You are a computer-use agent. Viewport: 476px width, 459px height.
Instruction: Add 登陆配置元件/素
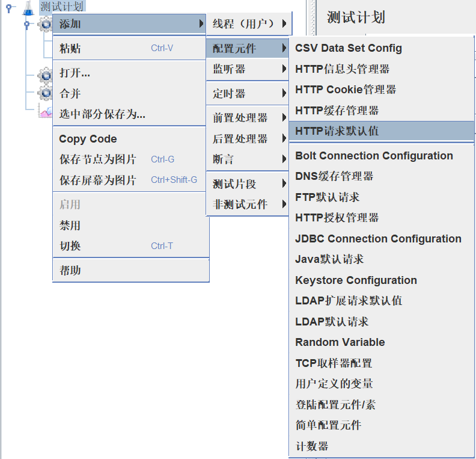point(382,404)
